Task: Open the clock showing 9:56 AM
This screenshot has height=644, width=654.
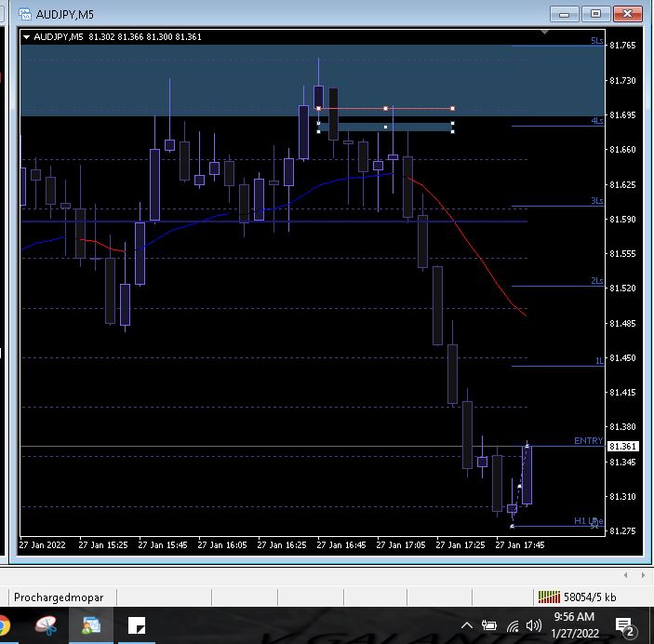Action: point(574,624)
